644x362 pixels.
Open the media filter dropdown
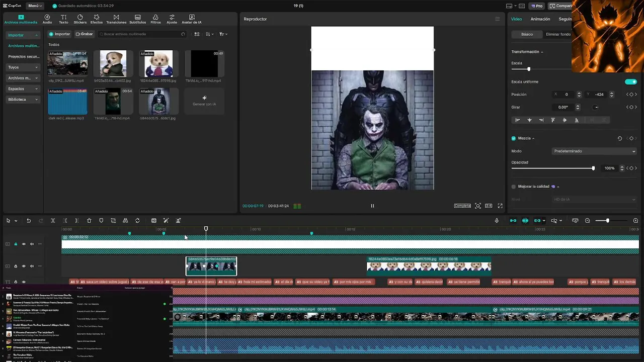click(223, 34)
